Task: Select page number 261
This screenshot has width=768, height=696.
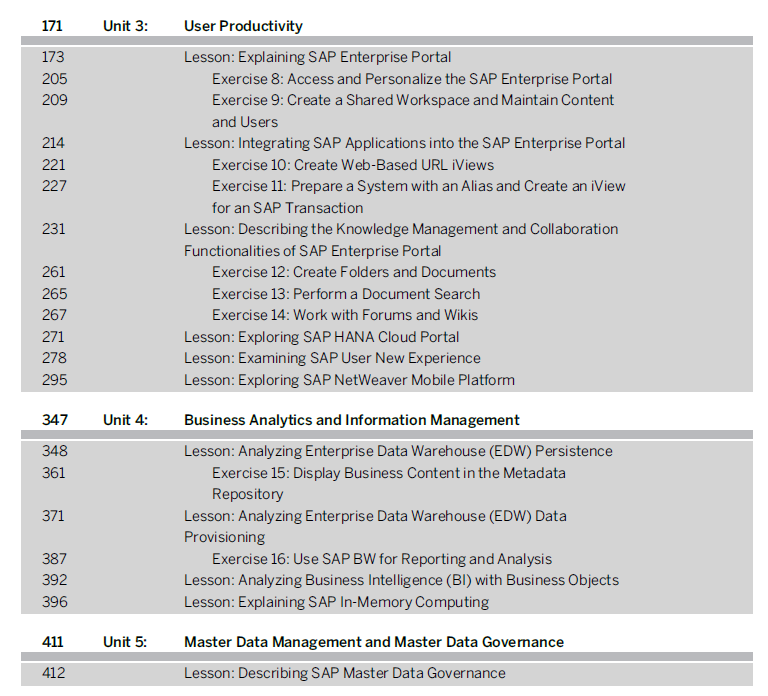Action: 53,272
